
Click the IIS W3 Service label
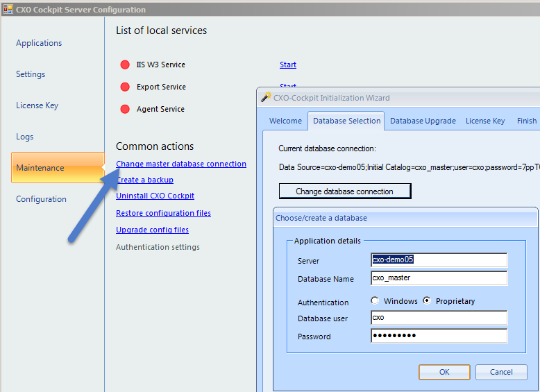tap(161, 65)
